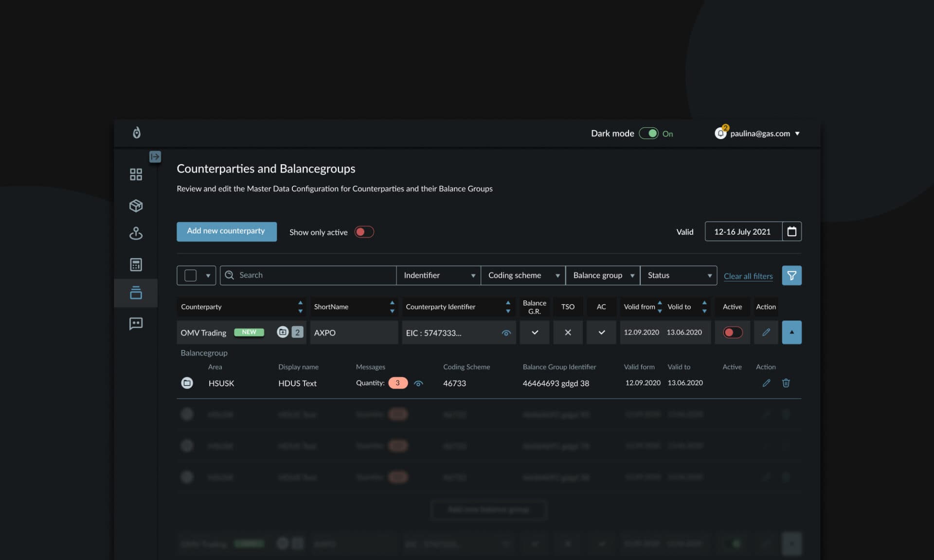Open the cube package sidebar icon
Viewport: 934px width, 560px height.
[x=136, y=206]
